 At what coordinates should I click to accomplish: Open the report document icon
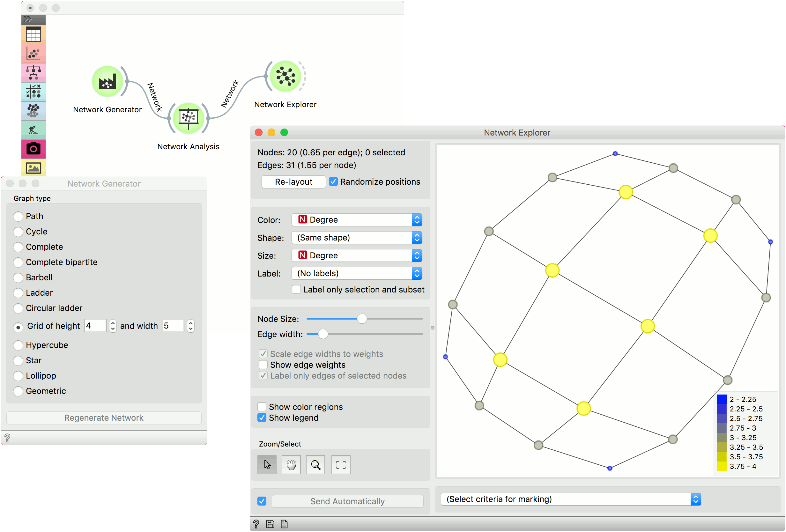284,524
